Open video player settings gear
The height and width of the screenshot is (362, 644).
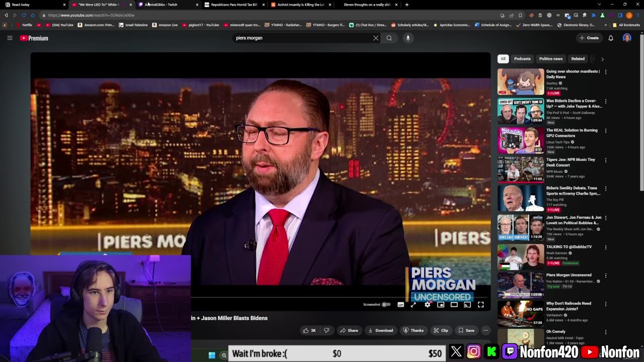pyautogui.click(x=427, y=304)
